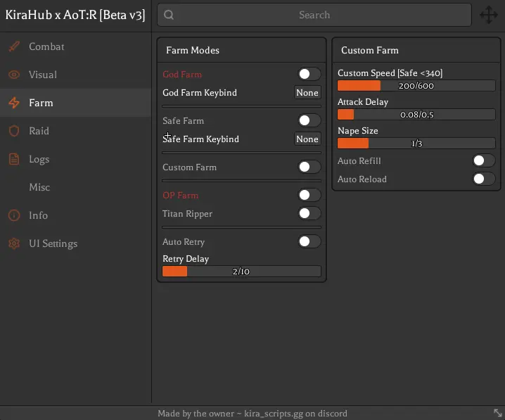Open the Misc tab

click(x=76, y=187)
